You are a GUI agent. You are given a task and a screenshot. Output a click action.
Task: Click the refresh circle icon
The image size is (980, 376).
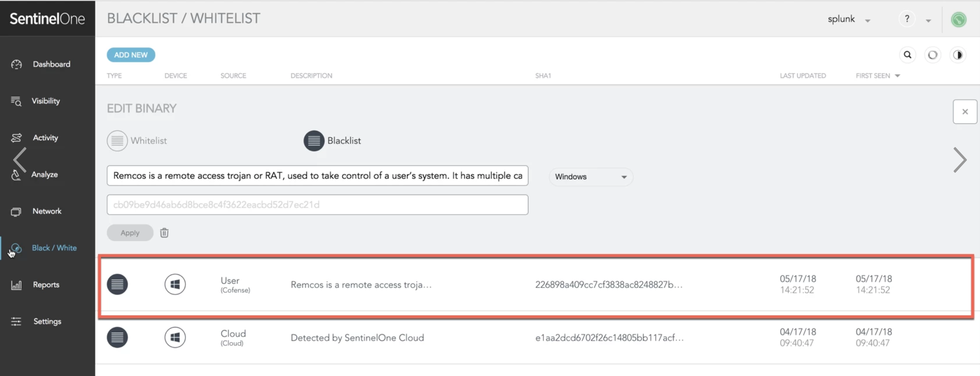point(932,55)
